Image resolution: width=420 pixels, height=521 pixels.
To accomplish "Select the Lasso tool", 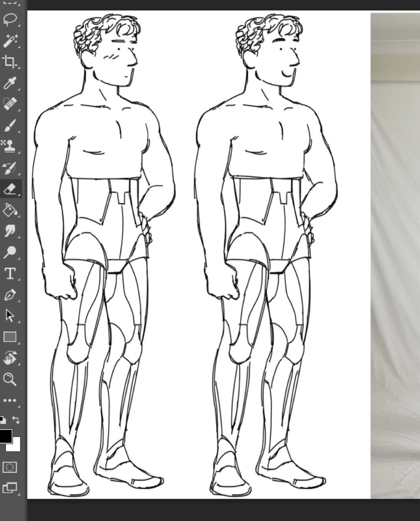I will pyautogui.click(x=10, y=20).
